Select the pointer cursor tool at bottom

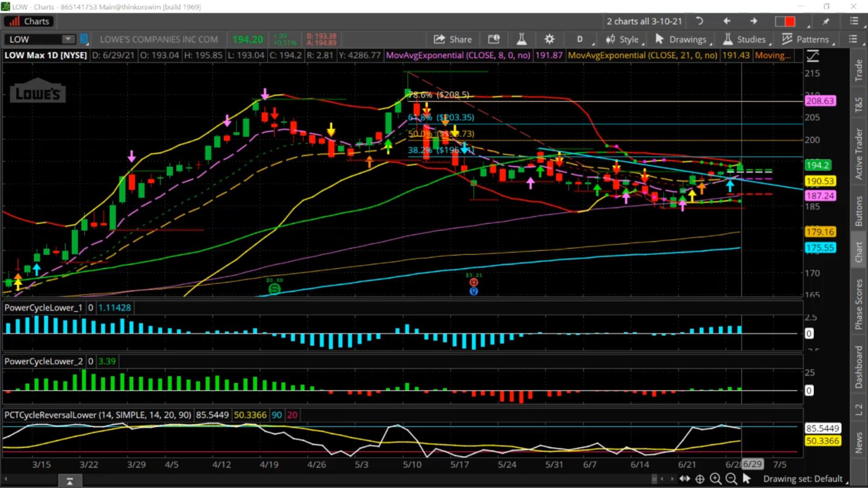pos(746,479)
